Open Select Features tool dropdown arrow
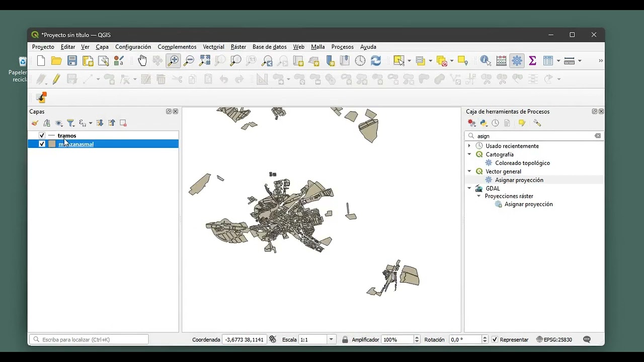 coord(409,61)
